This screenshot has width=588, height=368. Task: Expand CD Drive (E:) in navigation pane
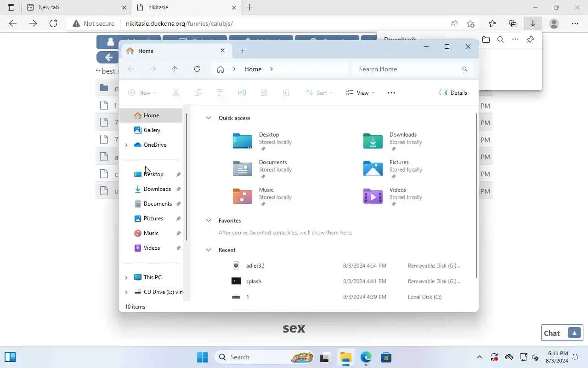click(x=126, y=292)
